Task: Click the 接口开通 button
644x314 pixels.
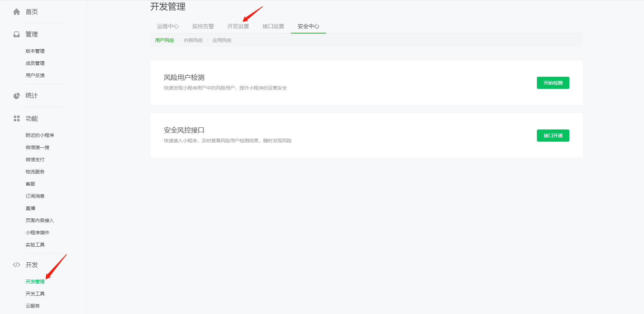Action: pyautogui.click(x=553, y=136)
